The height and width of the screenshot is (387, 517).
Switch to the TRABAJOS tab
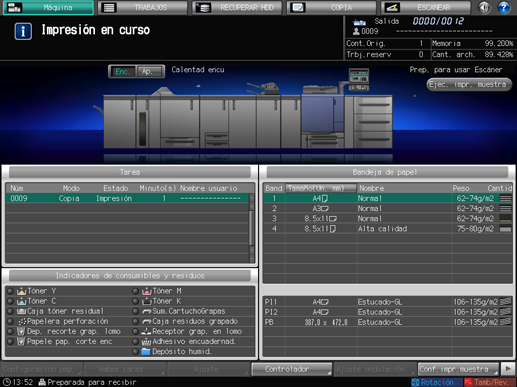point(142,7)
